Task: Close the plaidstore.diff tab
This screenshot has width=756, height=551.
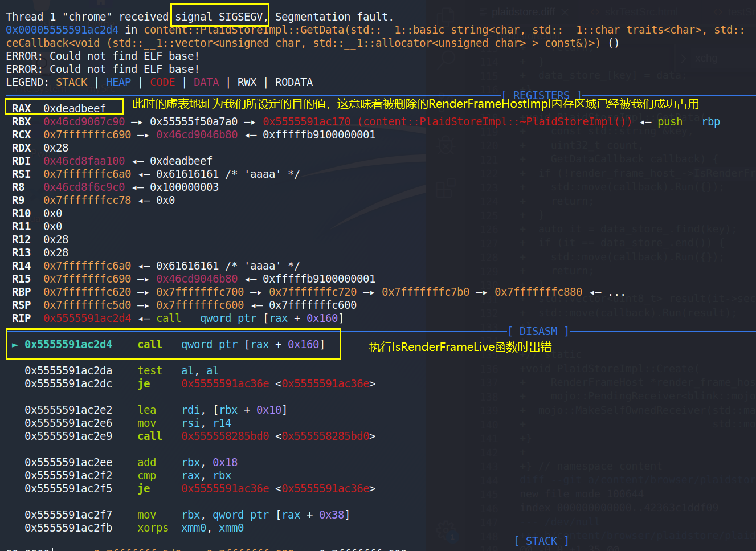Action: 565,12
